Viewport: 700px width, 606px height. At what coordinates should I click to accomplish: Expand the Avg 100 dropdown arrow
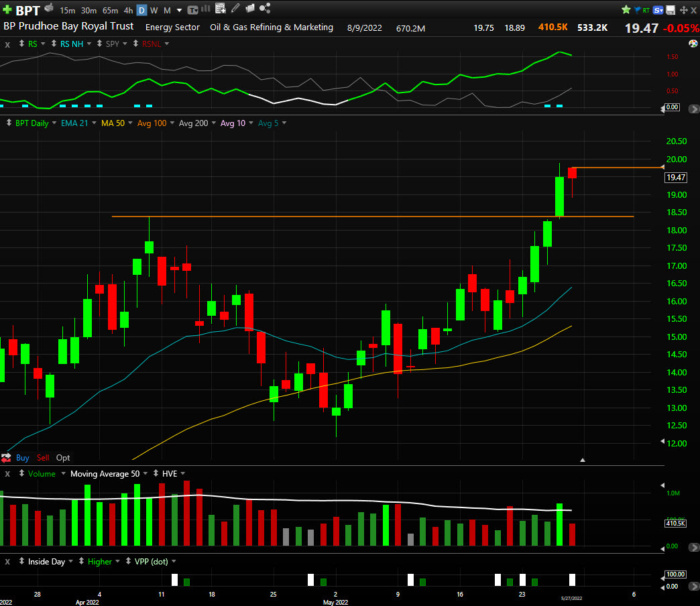(x=172, y=123)
